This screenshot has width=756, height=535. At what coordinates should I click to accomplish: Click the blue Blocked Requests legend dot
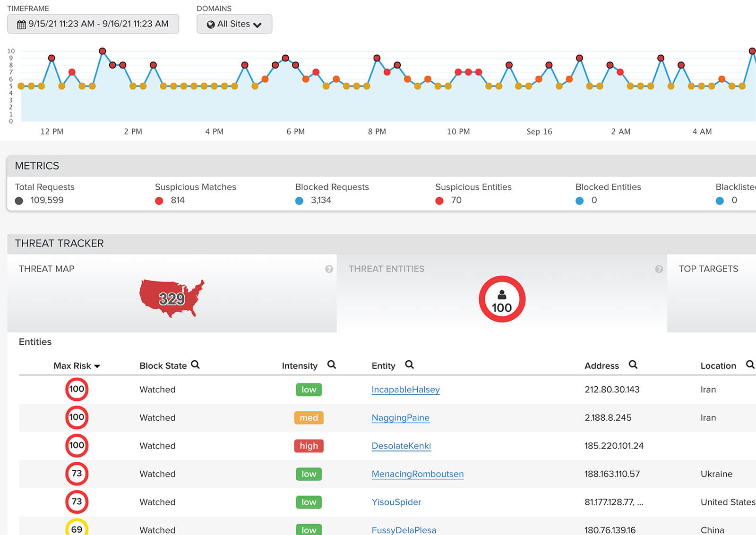(x=299, y=201)
